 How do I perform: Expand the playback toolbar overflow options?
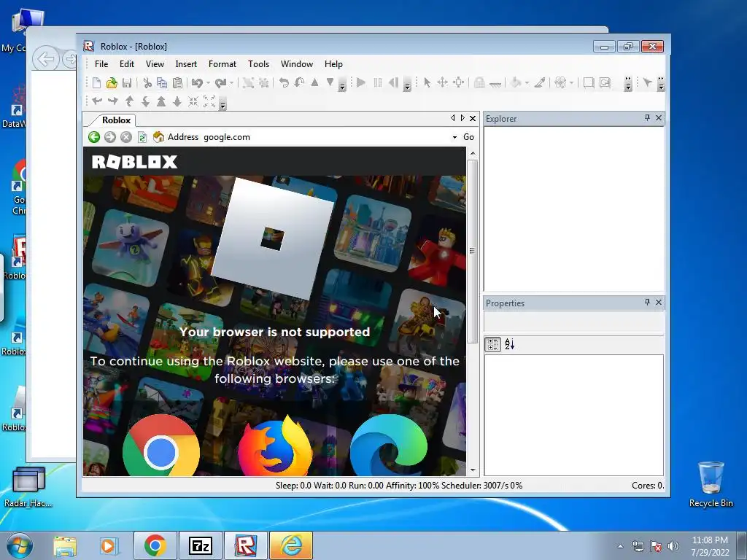pyautogui.click(x=407, y=85)
